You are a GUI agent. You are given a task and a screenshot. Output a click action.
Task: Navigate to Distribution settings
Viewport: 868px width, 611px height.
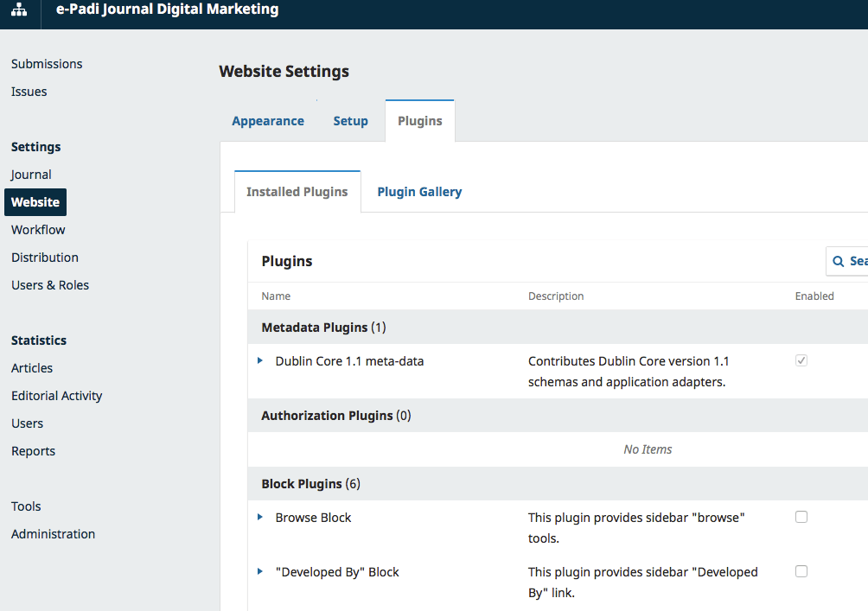(x=45, y=258)
